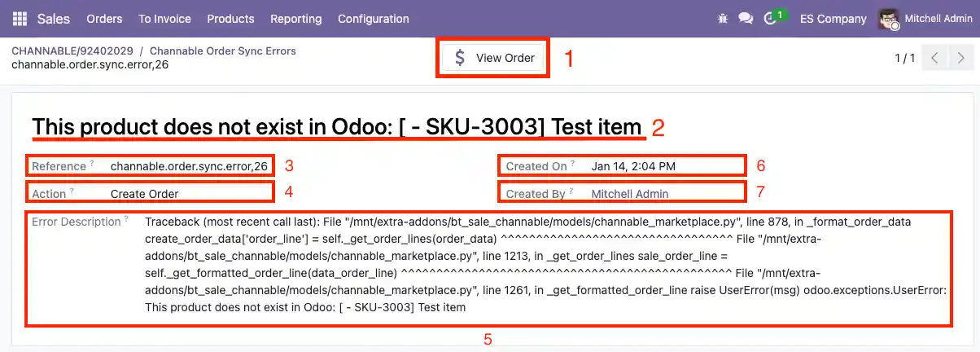Expand the Configuration menu
Viewport: 980px width, 352px height.
pyautogui.click(x=373, y=19)
